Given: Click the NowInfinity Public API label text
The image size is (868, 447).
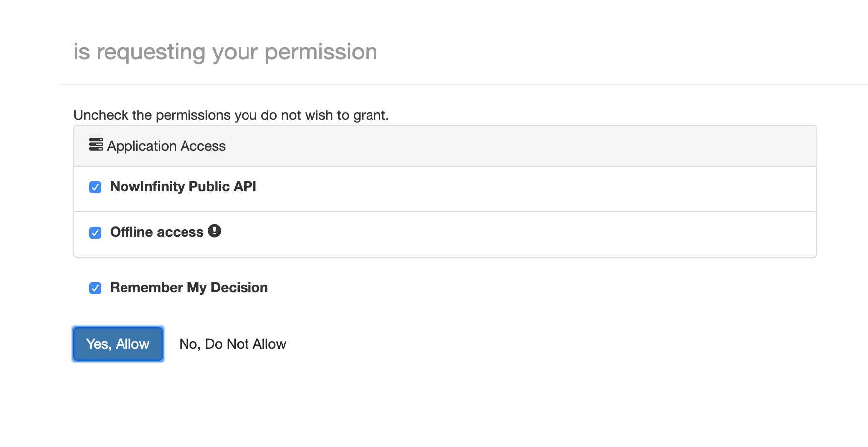Looking at the screenshot, I should pos(183,187).
